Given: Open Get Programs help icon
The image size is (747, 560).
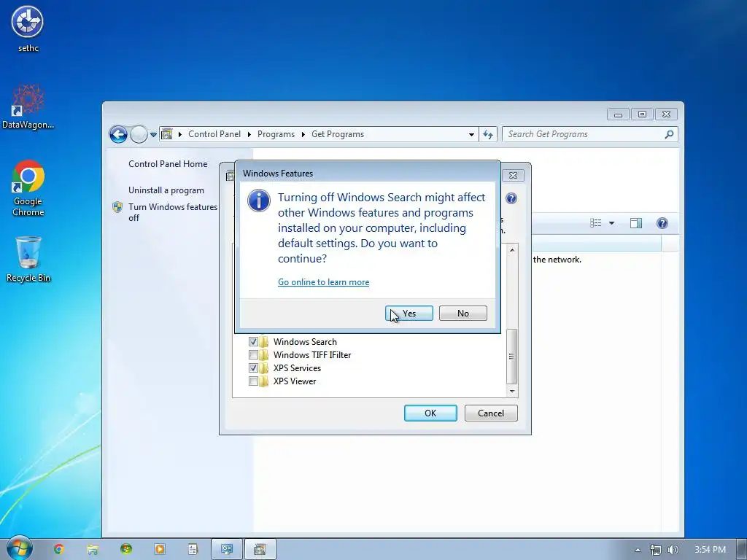Looking at the screenshot, I should (x=662, y=223).
